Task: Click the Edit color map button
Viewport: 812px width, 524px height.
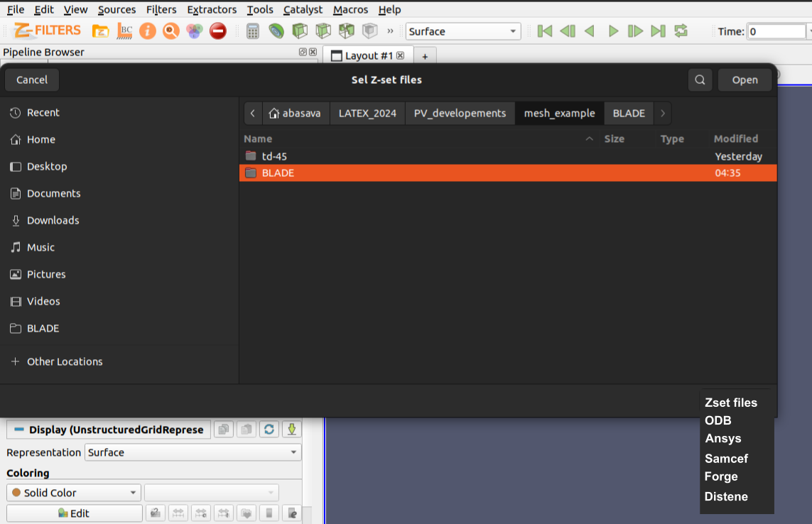Action: click(74, 513)
